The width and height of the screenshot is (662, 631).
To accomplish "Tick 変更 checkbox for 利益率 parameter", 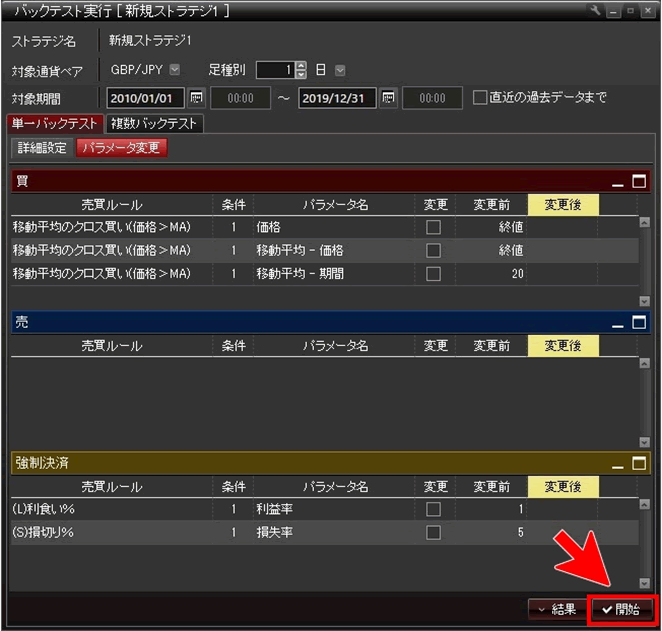I will (x=433, y=509).
